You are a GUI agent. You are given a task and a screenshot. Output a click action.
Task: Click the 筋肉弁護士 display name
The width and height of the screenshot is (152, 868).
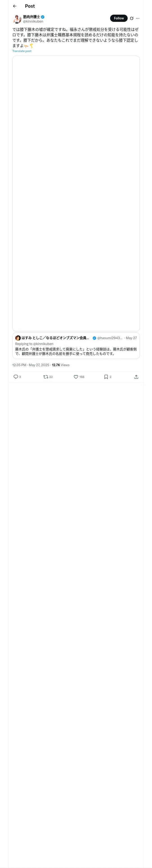click(x=31, y=16)
